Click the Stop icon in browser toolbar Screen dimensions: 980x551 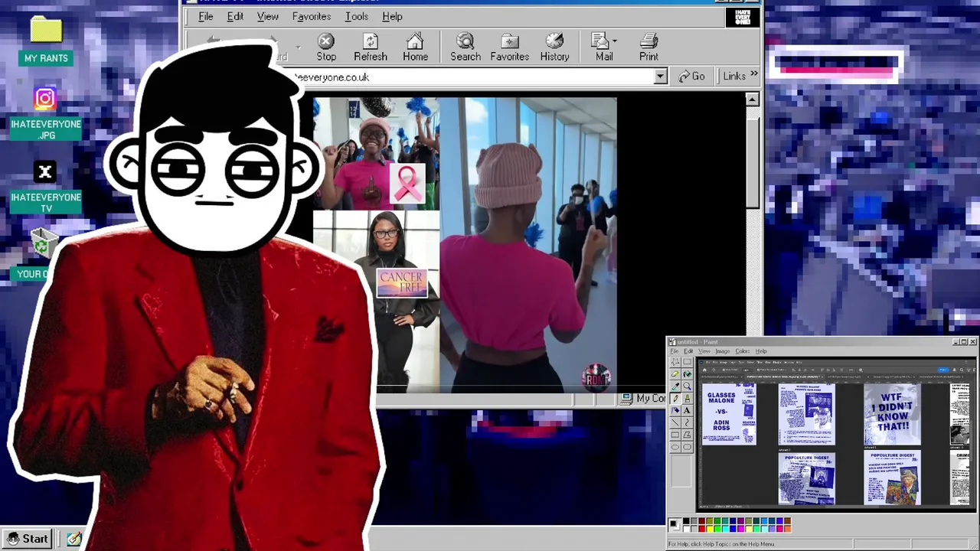point(326,41)
